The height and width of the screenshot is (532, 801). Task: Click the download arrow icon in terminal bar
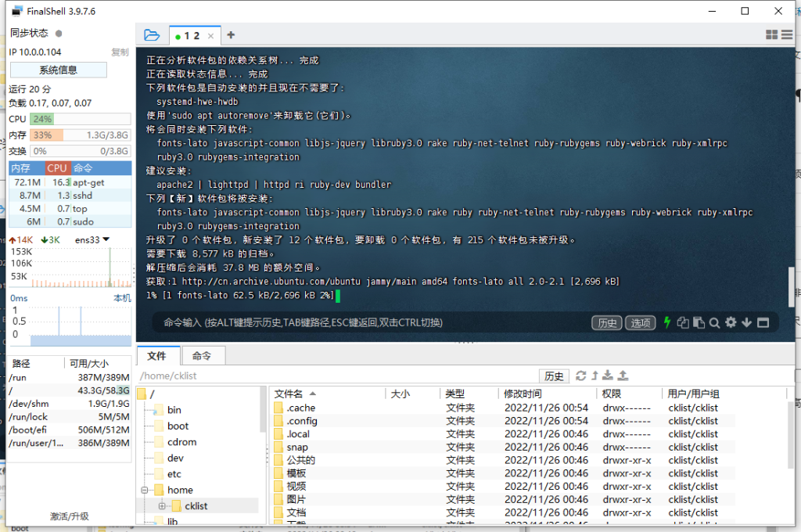pyautogui.click(x=746, y=322)
